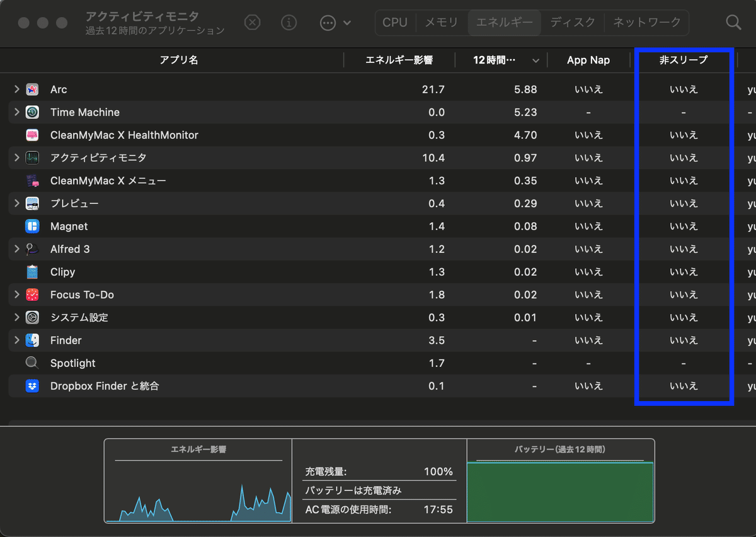Click the stop process (X) toolbar icon
Viewport: 756px width, 537px height.
point(252,23)
